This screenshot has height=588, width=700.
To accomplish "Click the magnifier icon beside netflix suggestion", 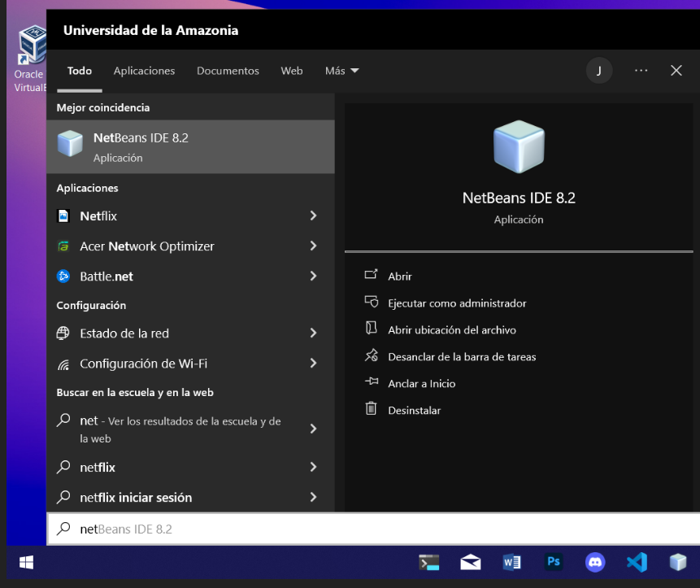I will pos(63,467).
